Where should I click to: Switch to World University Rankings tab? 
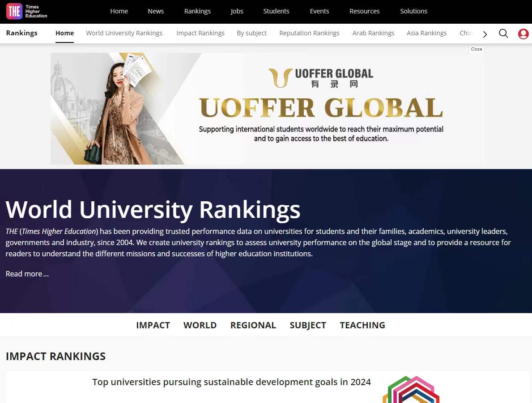124,33
